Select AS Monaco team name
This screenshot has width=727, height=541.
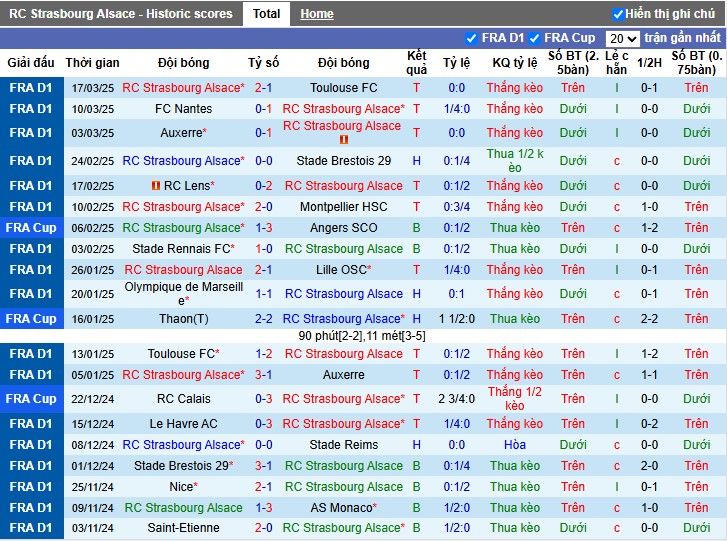(344, 508)
